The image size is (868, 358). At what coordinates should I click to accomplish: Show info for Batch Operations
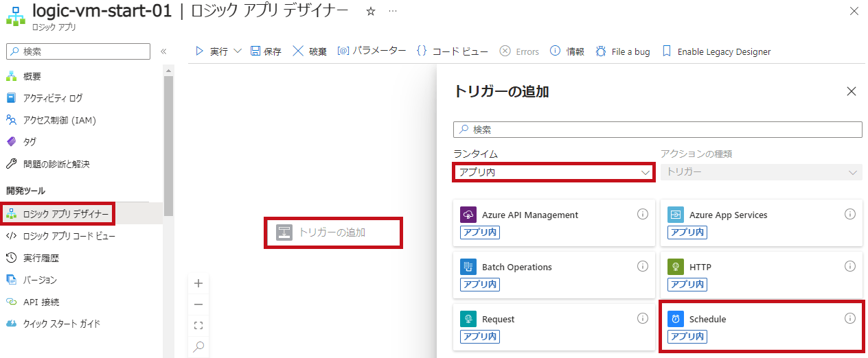pyautogui.click(x=643, y=266)
